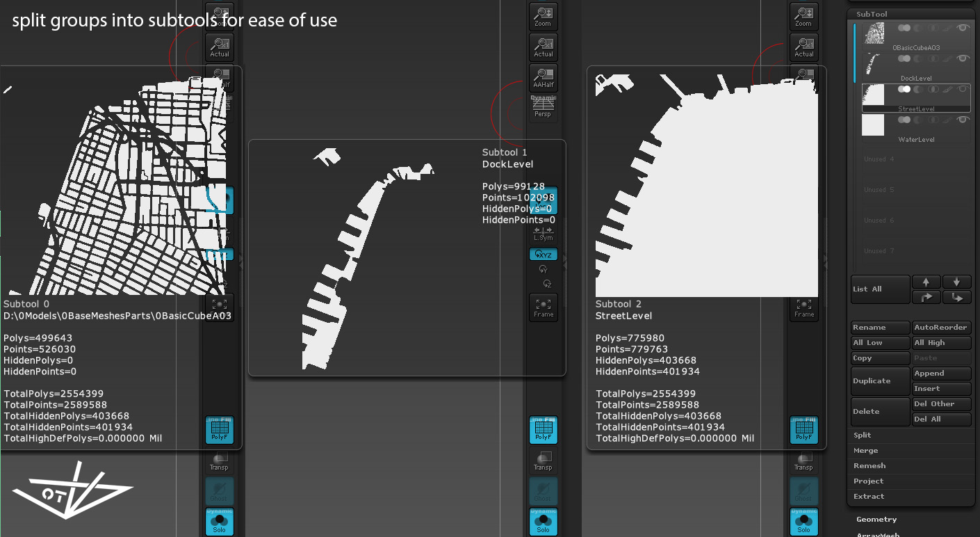980x537 pixels.
Task: Toggle Persp perspective in the center toolbar
Action: 544,109
